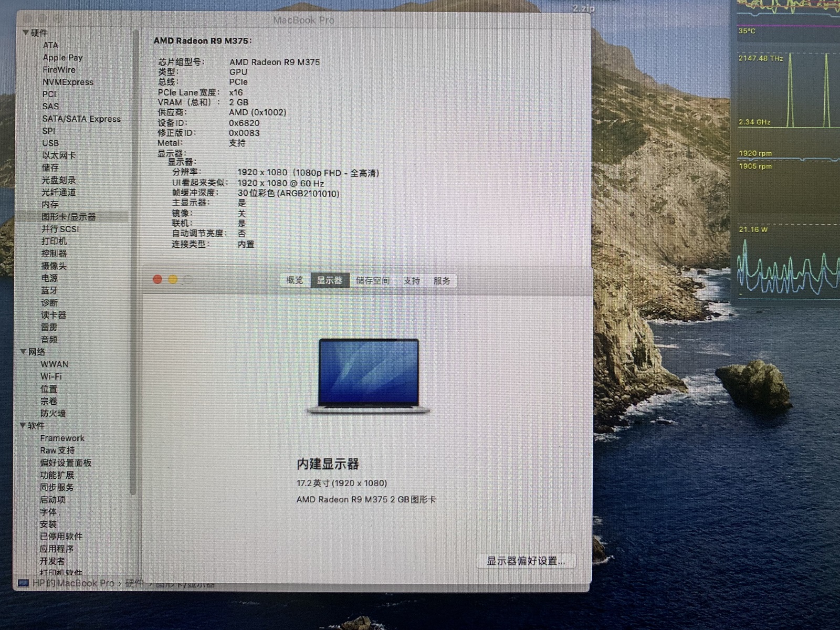This screenshot has width=840, height=630.
Task: Select FireWire in sidebar
Action: point(59,69)
